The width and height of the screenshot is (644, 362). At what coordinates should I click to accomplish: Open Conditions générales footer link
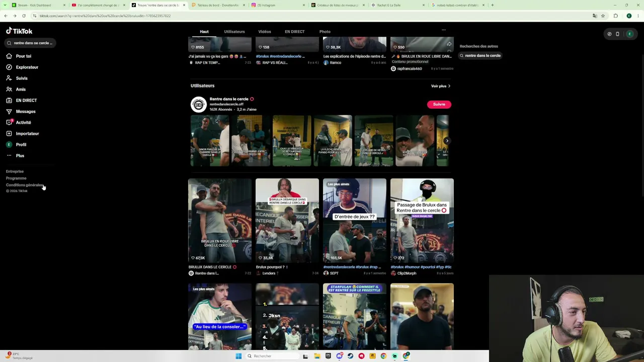point(25,185)
